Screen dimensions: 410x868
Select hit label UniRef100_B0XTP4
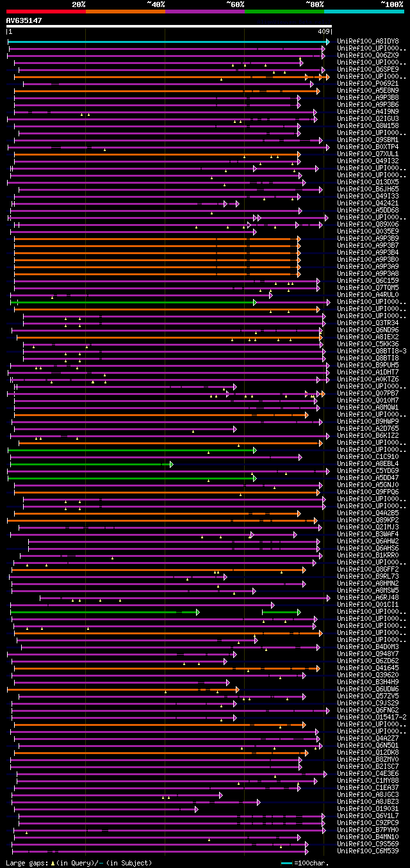[x=369, y=147]
